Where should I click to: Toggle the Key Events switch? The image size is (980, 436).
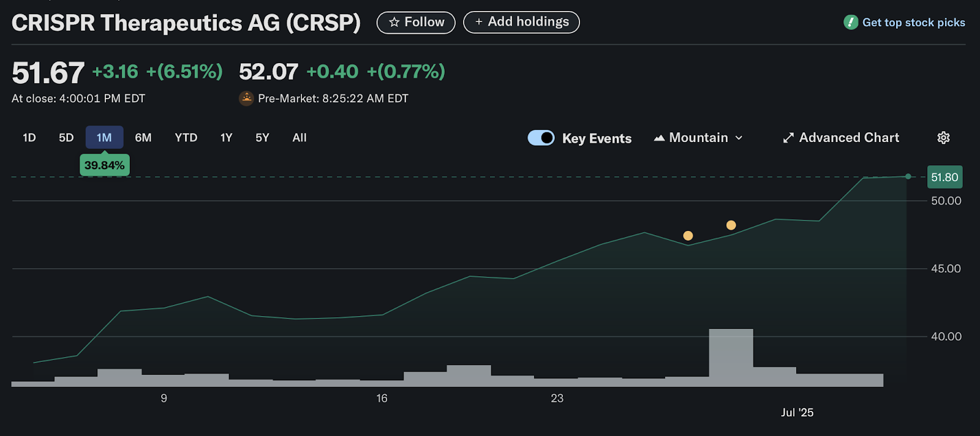(x=541, y=138)
